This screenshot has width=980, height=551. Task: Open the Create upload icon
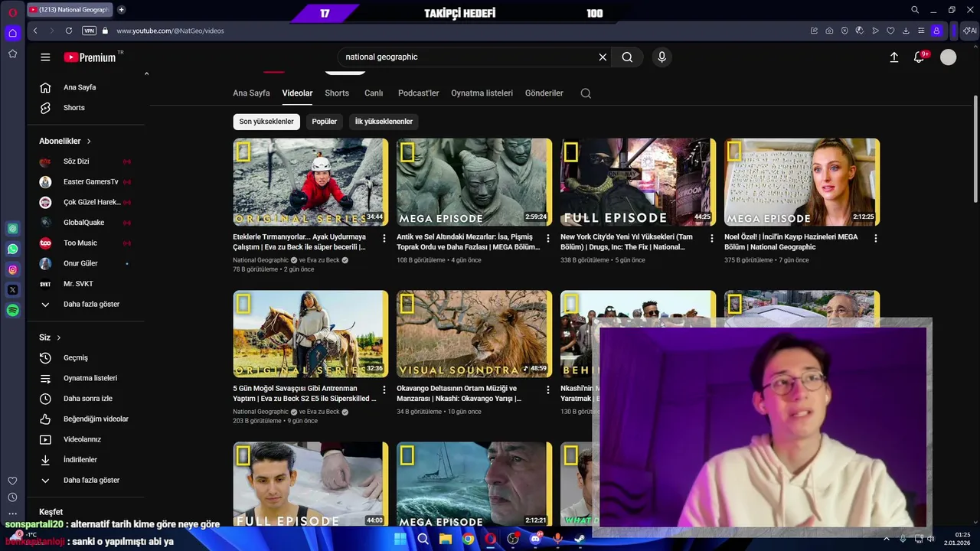(x=893, y=57)
